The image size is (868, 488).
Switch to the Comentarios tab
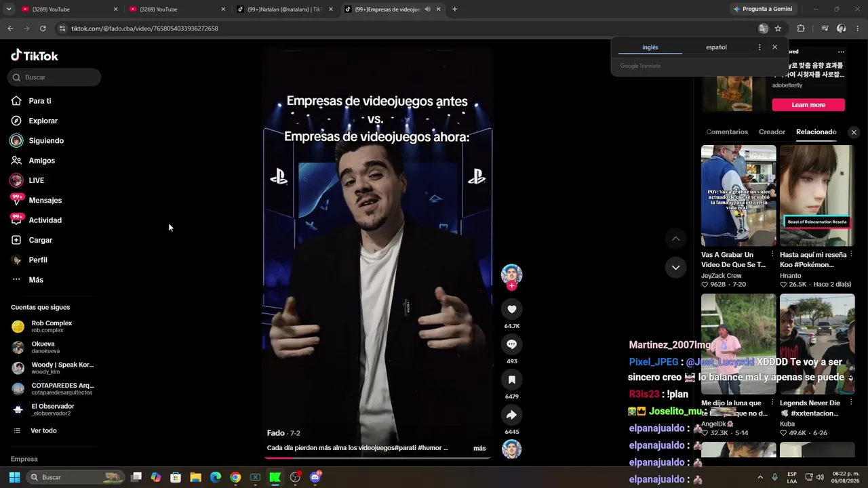727,132
